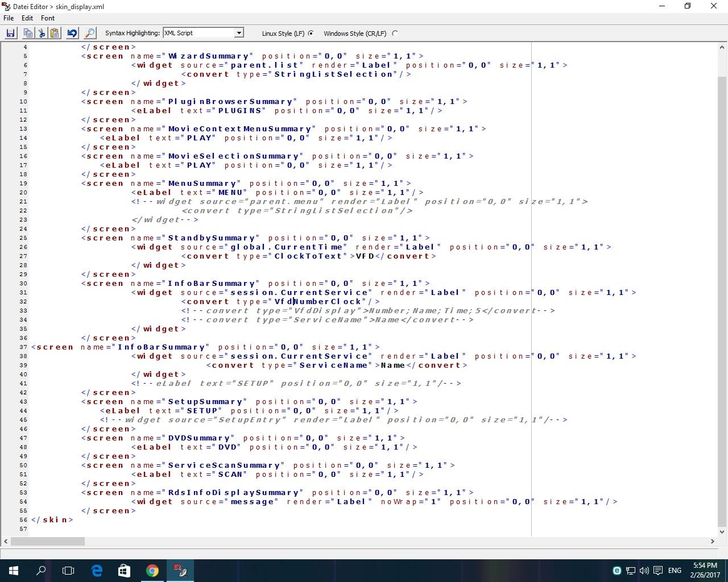Image resolution: width=728 pixels, height=582 pixels.
Task: Click "ServiceScanSummary" on line 50
Action: (x=224, y=465)
